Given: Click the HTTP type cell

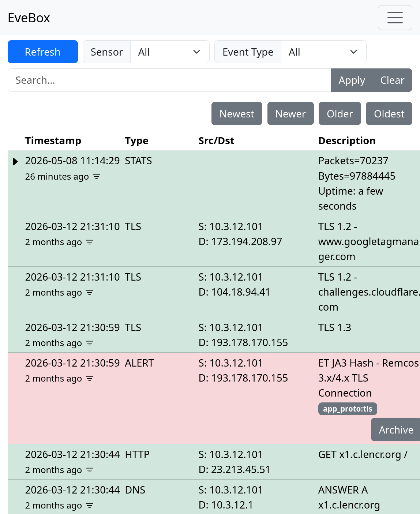Looking at the screenshot, I should tap(137, 455).
